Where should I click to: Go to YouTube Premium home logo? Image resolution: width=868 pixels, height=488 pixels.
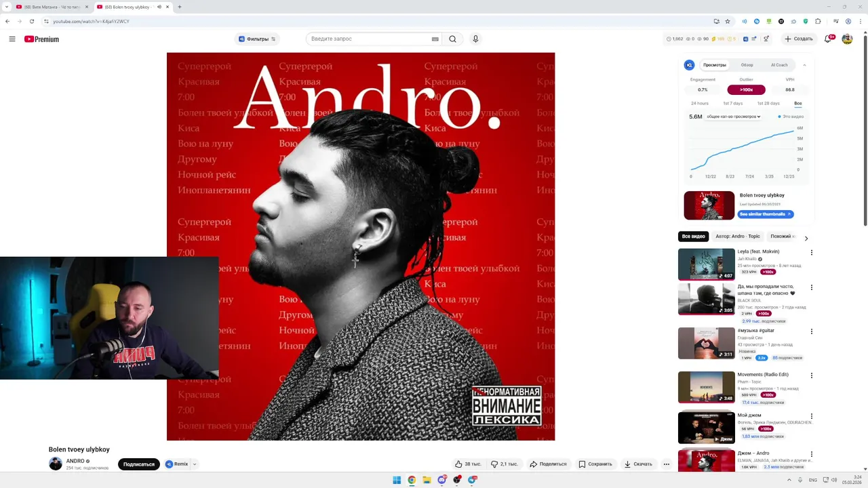coord(42,39)
